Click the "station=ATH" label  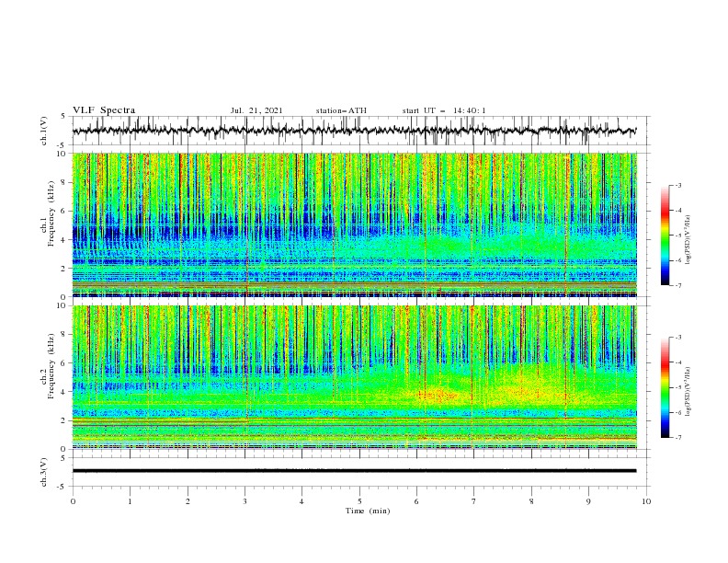(341, 110)
